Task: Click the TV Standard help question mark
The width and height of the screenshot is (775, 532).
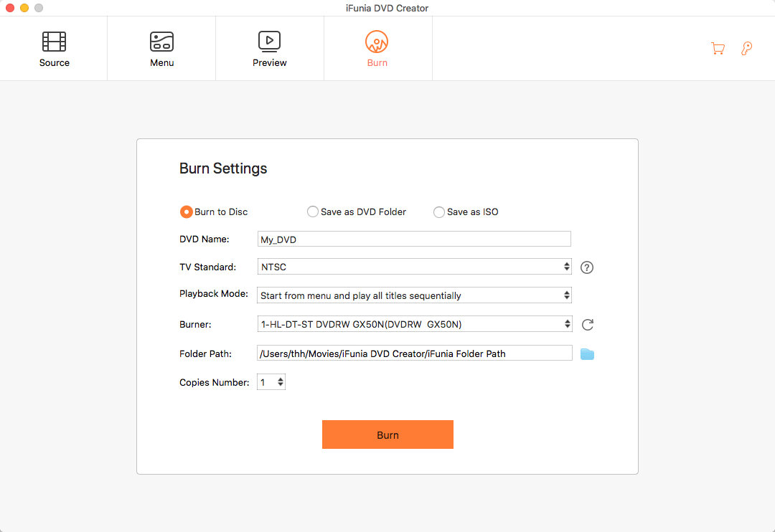Action: pos(587,267)
